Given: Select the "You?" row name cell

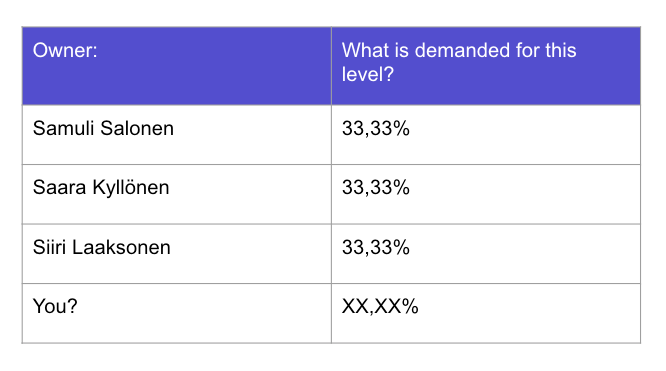Looking at the screenshot, I should pos(177,313).
